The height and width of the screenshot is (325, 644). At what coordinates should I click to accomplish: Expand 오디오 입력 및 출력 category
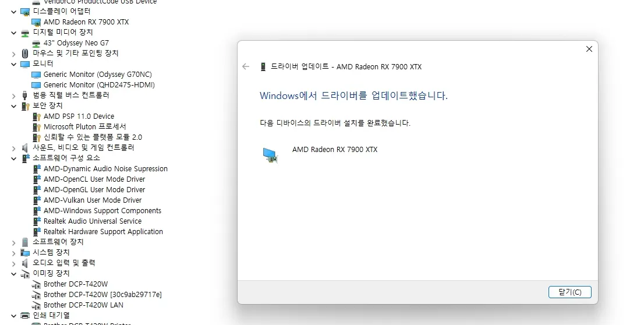tap(13, 264)
